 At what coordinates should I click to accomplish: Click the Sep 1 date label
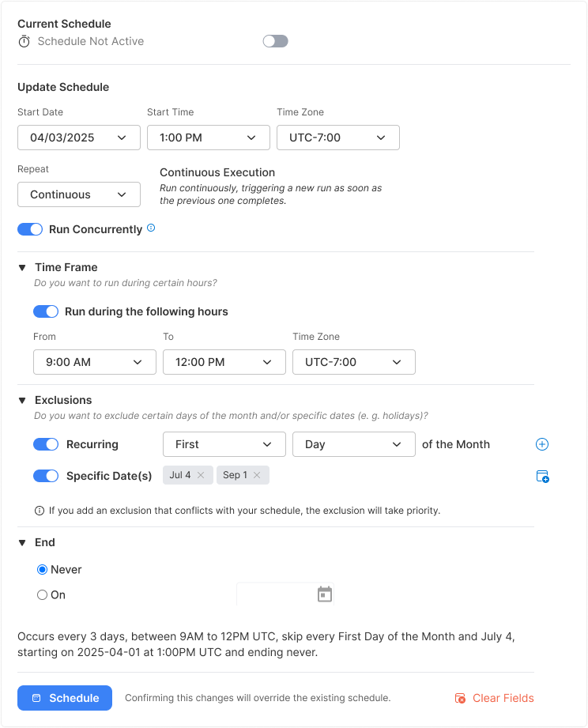click(x=235, y=475)
